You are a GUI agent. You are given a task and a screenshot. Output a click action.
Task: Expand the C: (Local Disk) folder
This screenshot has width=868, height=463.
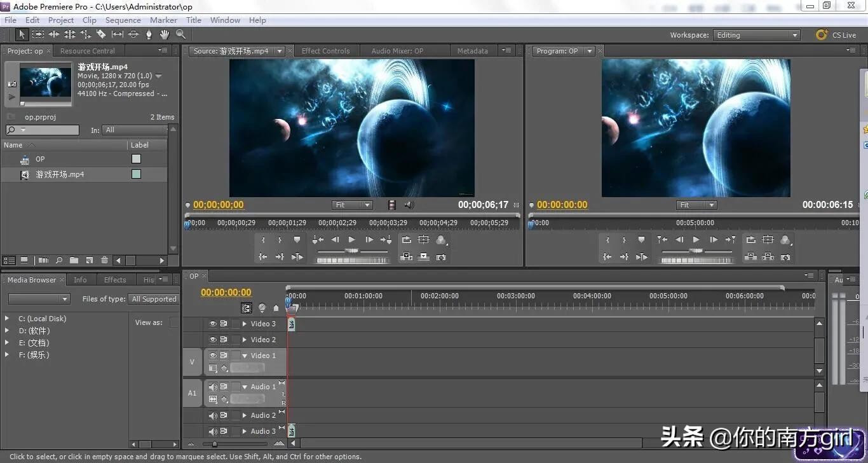tap(7, 319)
